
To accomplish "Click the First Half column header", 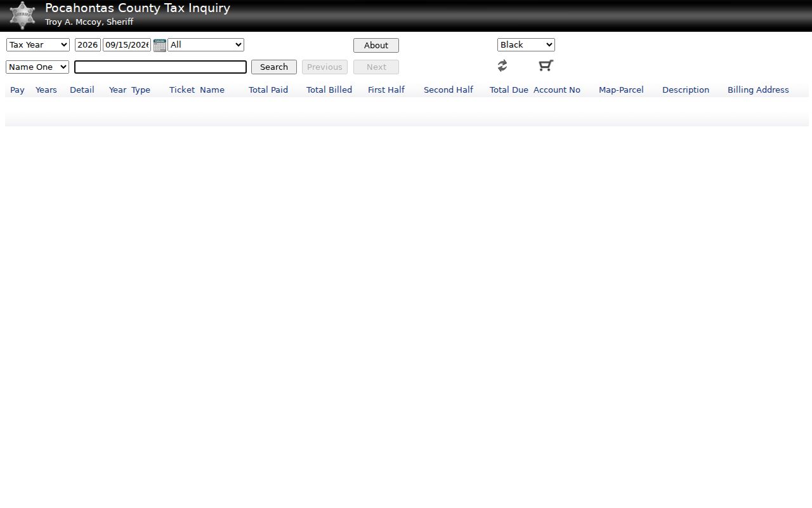I will pos(386,90).
